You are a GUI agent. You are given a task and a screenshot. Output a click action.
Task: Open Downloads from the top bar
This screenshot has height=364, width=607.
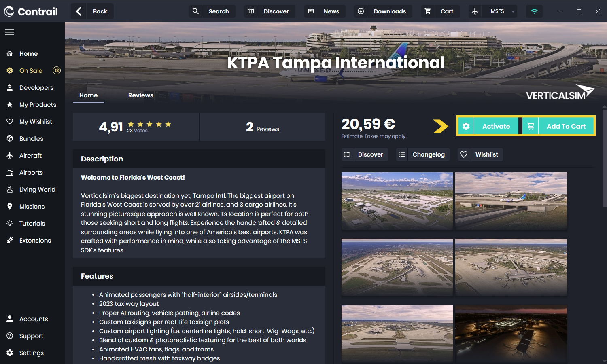click(383, 11)
